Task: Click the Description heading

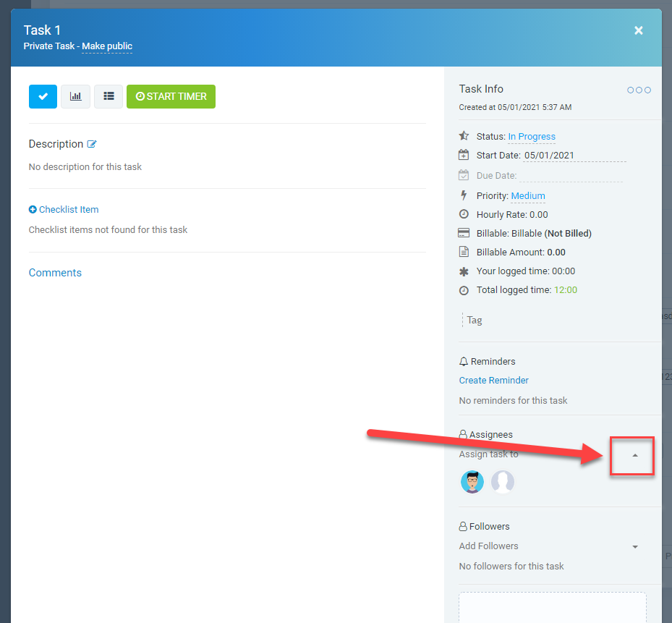Action: click(x=56, y=144)
